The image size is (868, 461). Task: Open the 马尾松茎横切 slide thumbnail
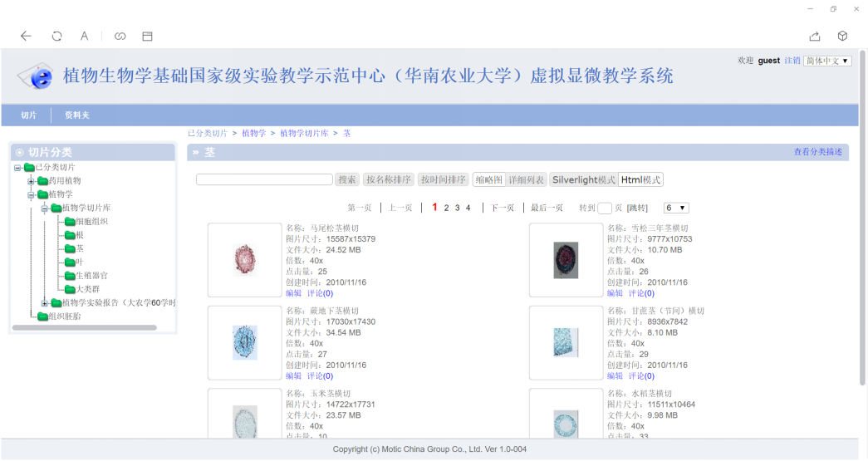244,259
